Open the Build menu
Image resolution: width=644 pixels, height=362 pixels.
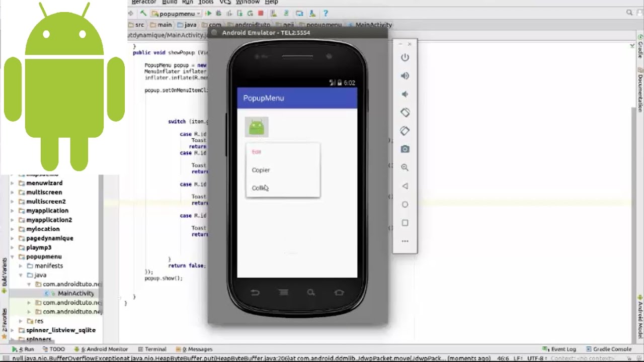[170, 3]
